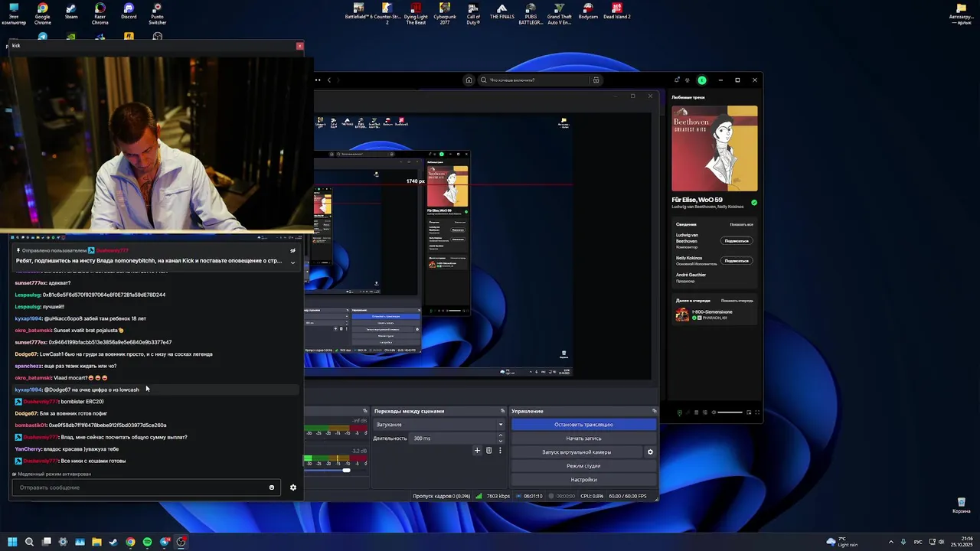
Task: Open OBS Настройки button
Action: 583,480
